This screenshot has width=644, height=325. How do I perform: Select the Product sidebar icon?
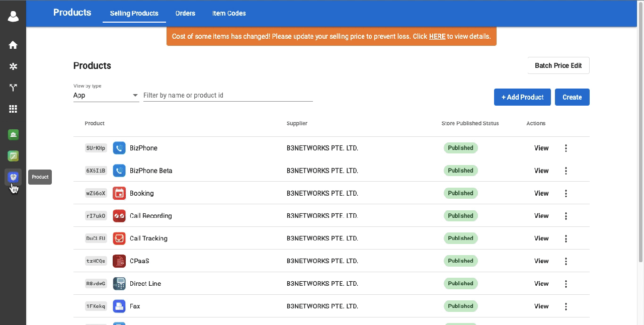tap(13, 177)
